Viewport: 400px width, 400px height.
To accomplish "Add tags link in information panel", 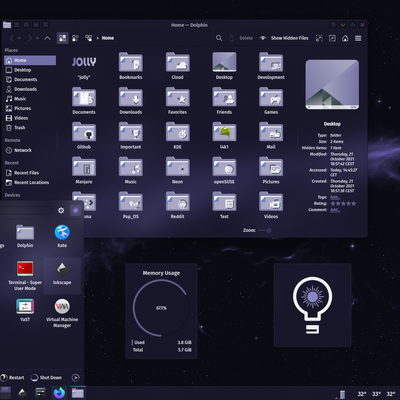I will pos(335,197).
